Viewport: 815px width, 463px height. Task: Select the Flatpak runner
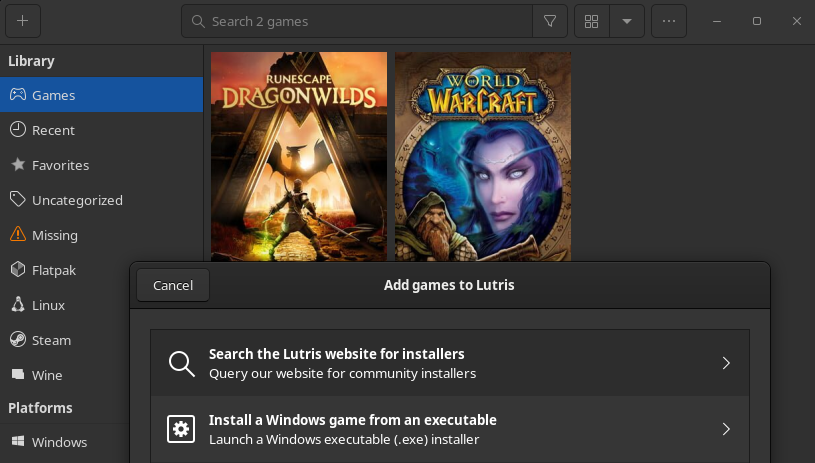coord(64,270)
